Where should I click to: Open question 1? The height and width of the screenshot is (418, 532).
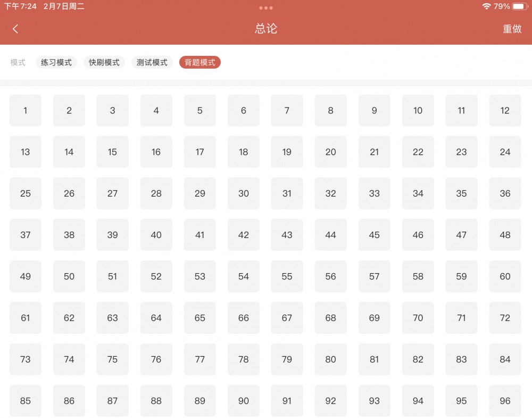26,110
